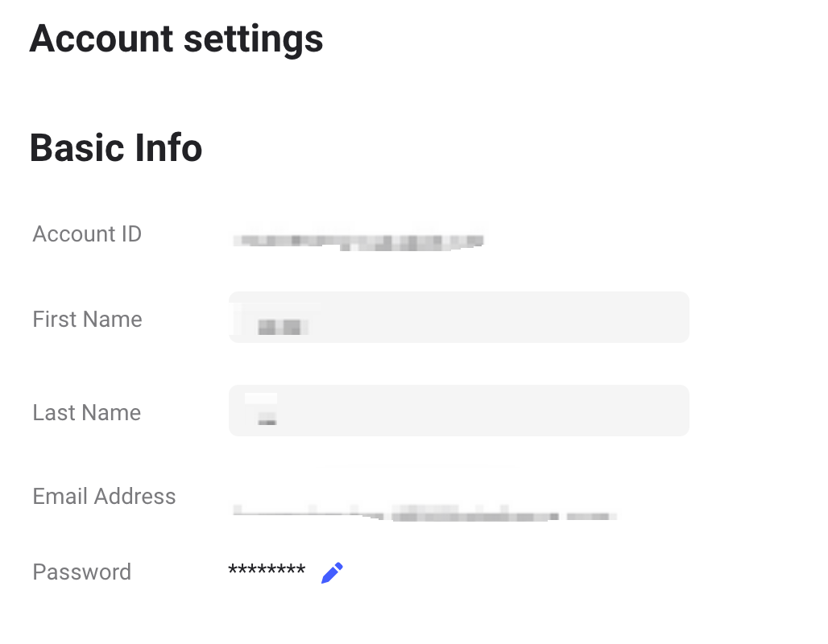The width and height of the screenshot is (828, 644).
Task: Edit password with the blue pencil icon
Action: tap(332, 572)
